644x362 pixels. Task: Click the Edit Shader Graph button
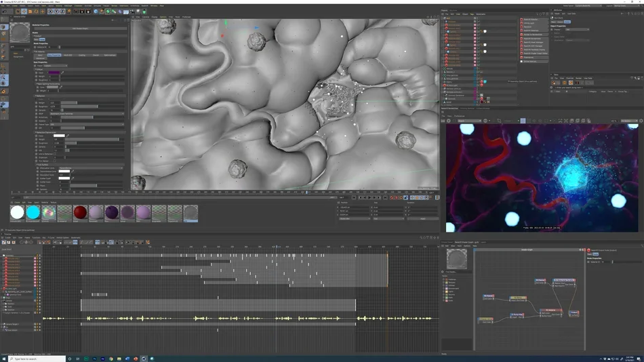click(x=81, y=28)
